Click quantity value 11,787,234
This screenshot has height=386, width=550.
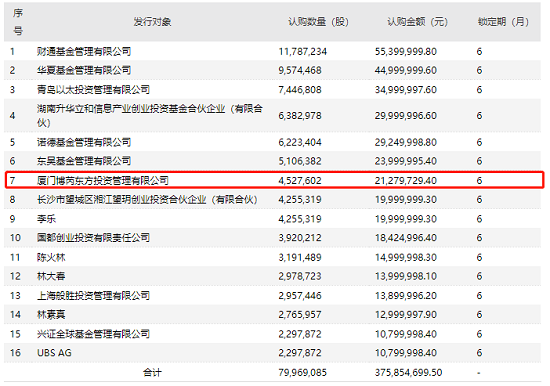point(303,52)
